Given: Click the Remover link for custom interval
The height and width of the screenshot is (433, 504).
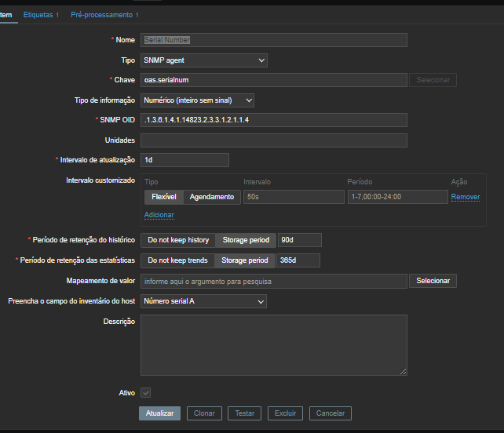Looking at the screenshot, I should [465, 197].
